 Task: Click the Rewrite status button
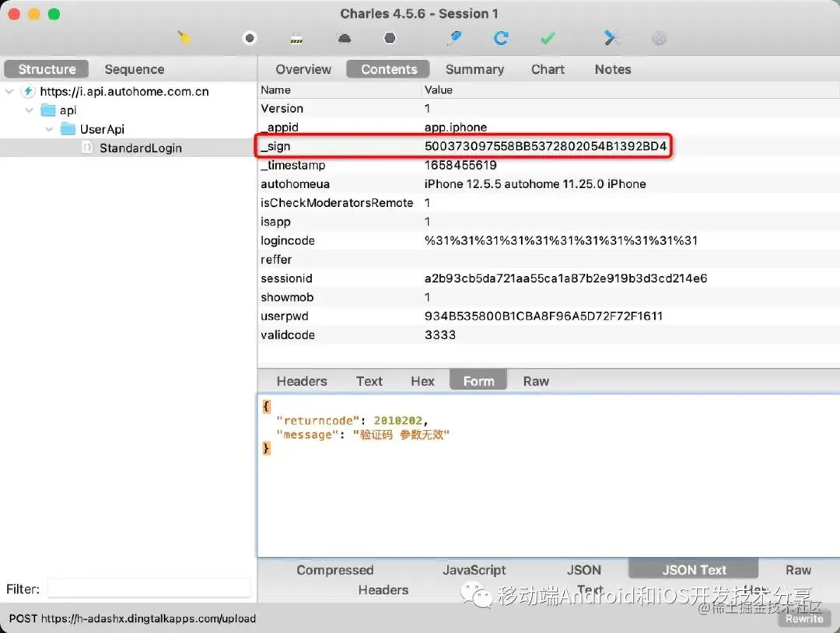point(803,618)
